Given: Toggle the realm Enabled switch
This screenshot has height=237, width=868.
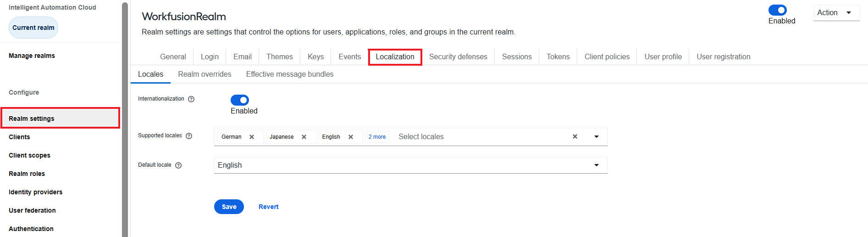Looking at the screenshot, I should tap(778, 10).
